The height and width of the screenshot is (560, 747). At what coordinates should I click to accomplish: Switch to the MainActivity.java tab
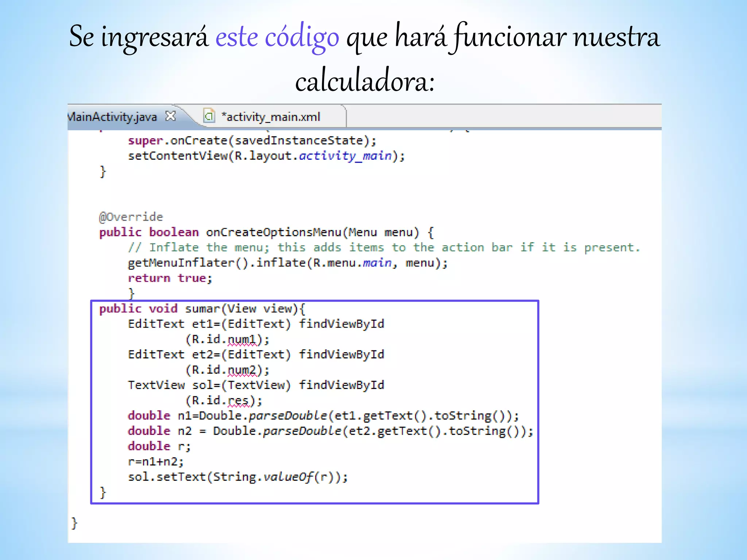(x=112, y=117)
